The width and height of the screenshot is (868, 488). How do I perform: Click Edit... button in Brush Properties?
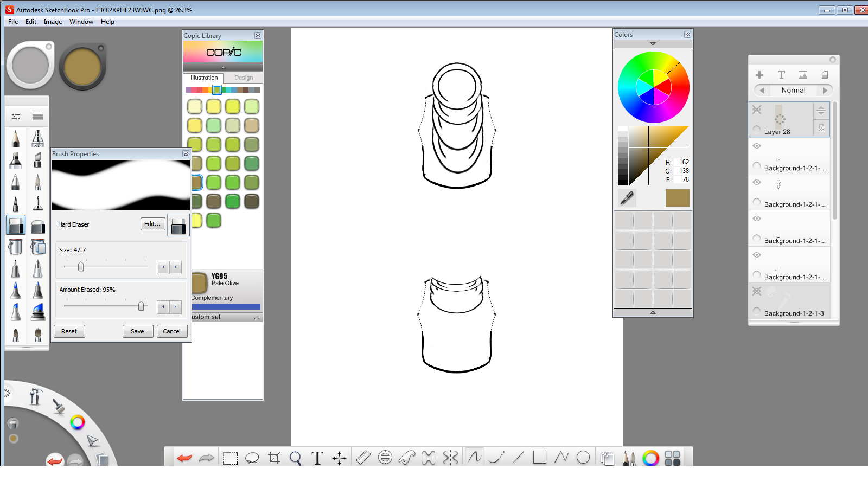coord(152,224)
